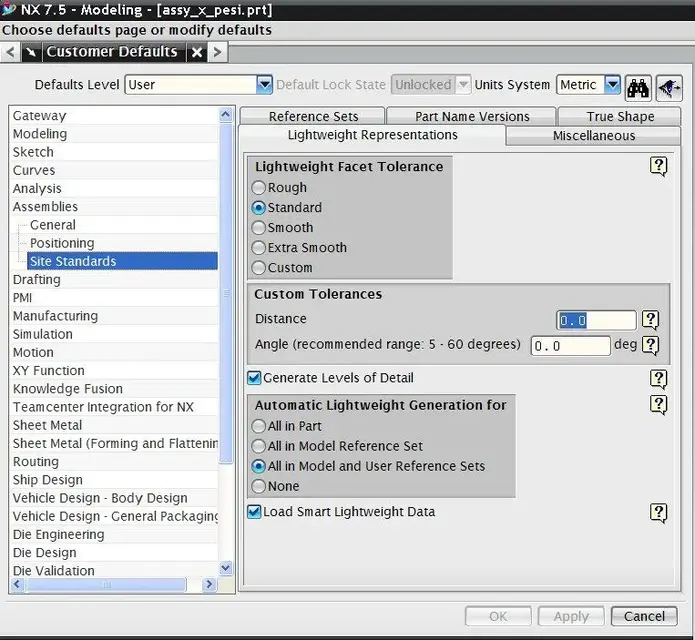Choose All in Part radio button

258,426
